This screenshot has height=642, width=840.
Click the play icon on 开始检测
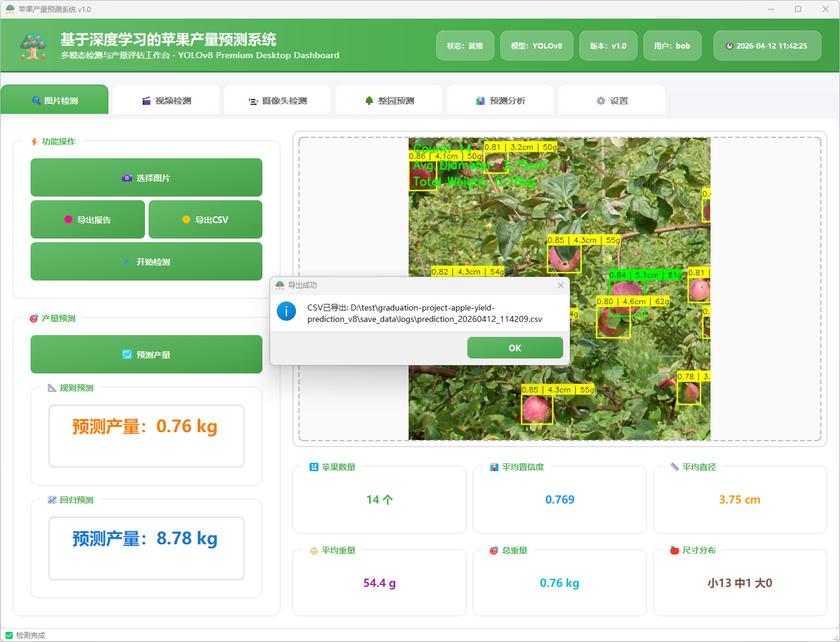coord(126,261)
